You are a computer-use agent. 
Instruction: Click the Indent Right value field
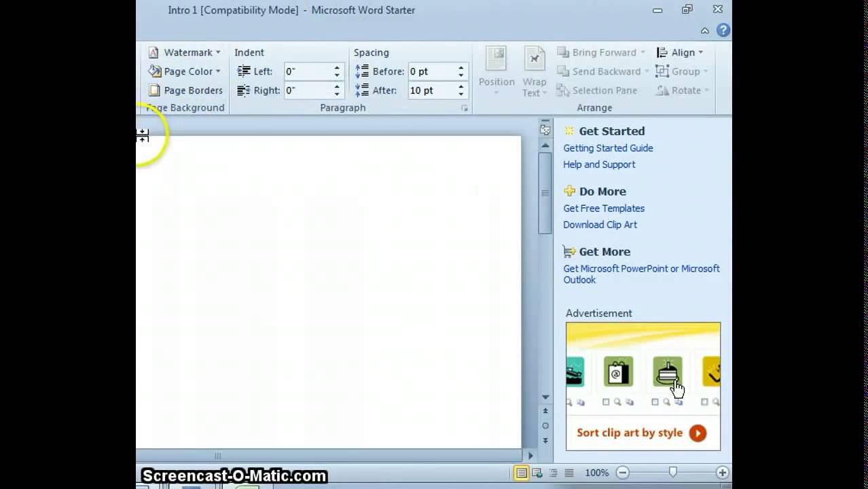(308, 90)
